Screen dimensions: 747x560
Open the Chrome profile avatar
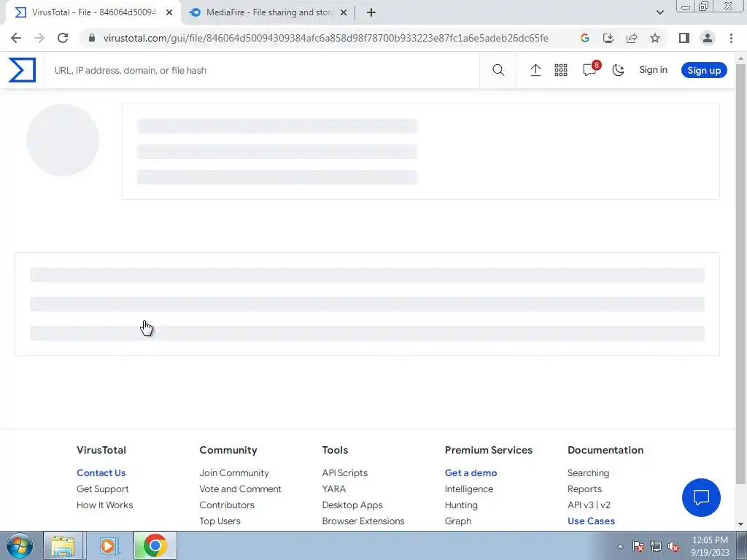(x=708, y=38)
